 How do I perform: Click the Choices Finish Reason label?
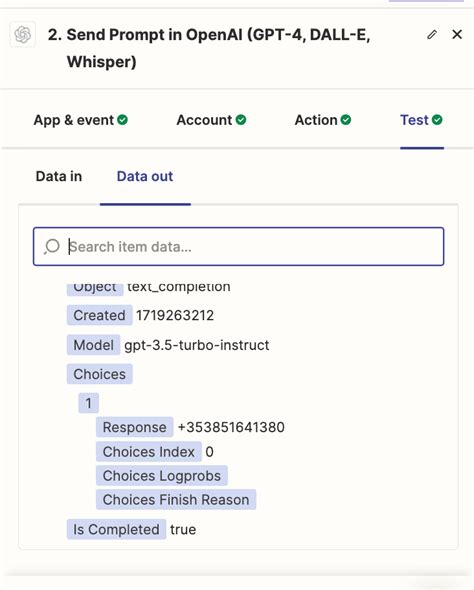tap(176, 500)
